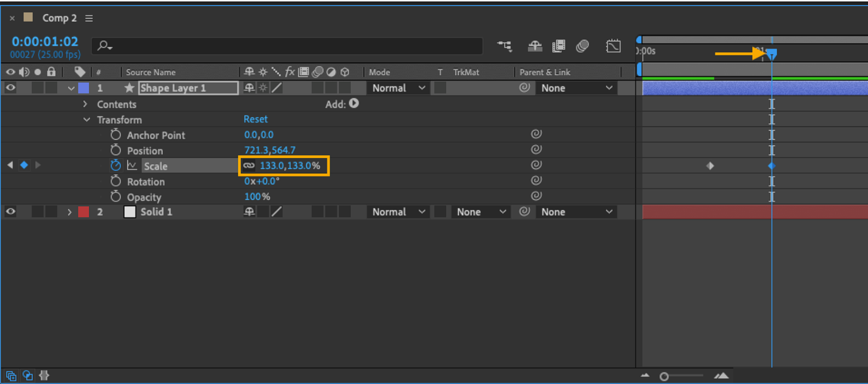The width and height of the screenshot is (868, 384).
Task: Click the Position stopwatch icon
Action: (x=116, y=150)
